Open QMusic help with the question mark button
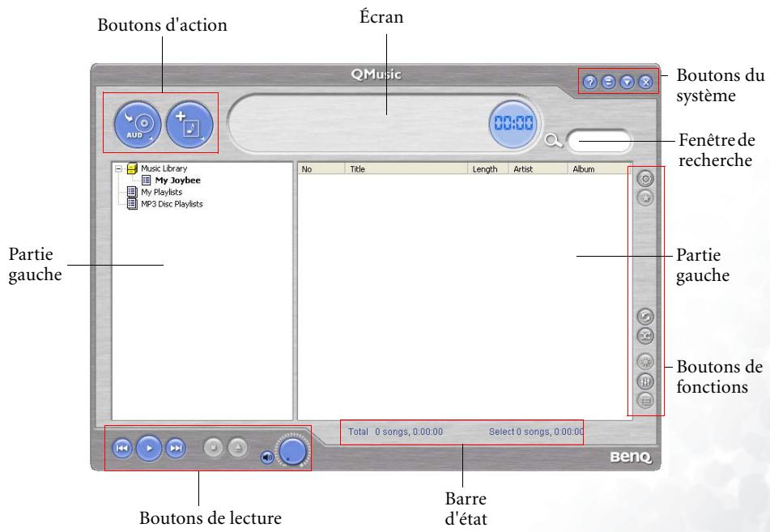Screen dimensions: 770x532 click(x=590, y=82)
